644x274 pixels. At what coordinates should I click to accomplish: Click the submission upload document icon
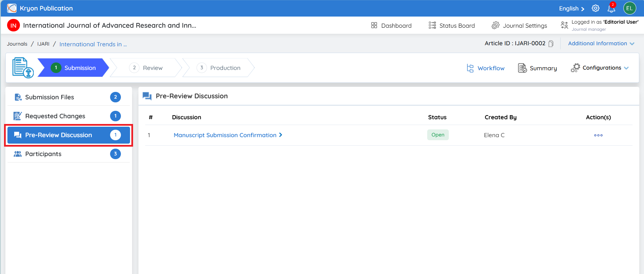coord(23,68)
